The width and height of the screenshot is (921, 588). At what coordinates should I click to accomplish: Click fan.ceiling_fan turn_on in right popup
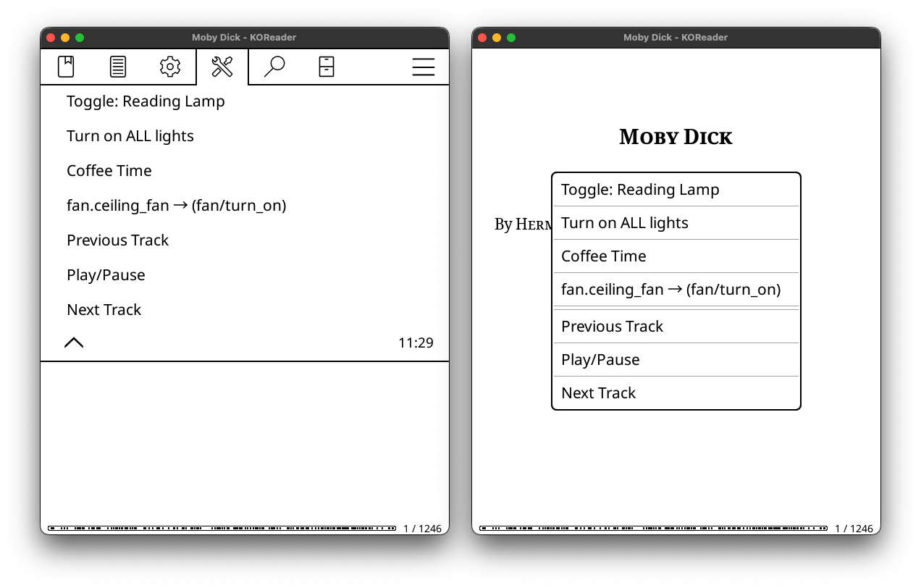(676, 290)
